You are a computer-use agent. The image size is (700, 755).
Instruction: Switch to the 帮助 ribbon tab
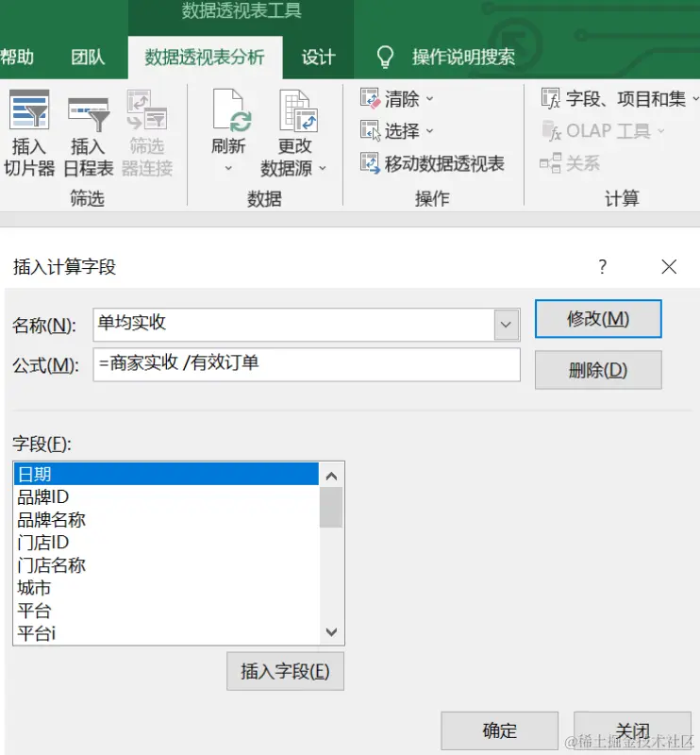tap(17, 58)
